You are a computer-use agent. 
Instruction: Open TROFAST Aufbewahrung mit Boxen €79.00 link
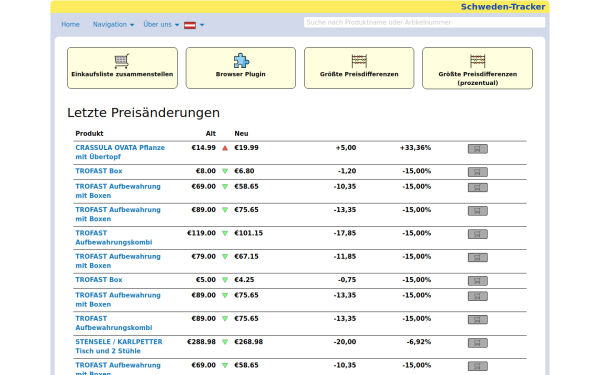[x=118, y=261]
